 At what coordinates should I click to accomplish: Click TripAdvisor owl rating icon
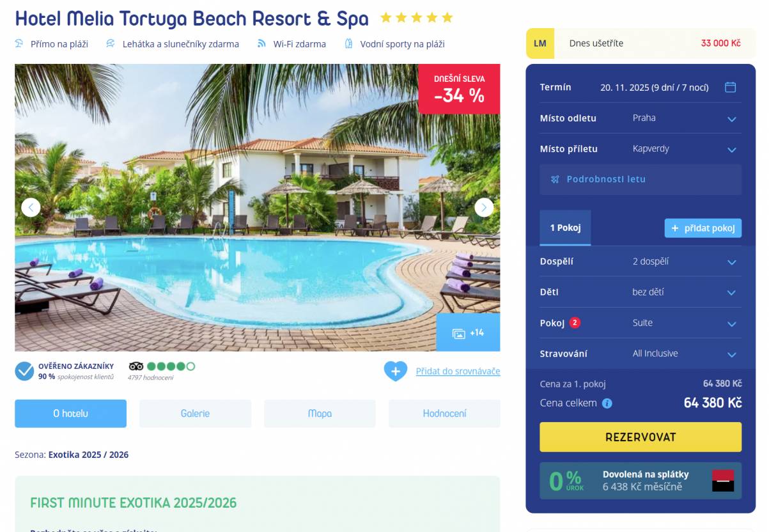[x=136, y=366]
